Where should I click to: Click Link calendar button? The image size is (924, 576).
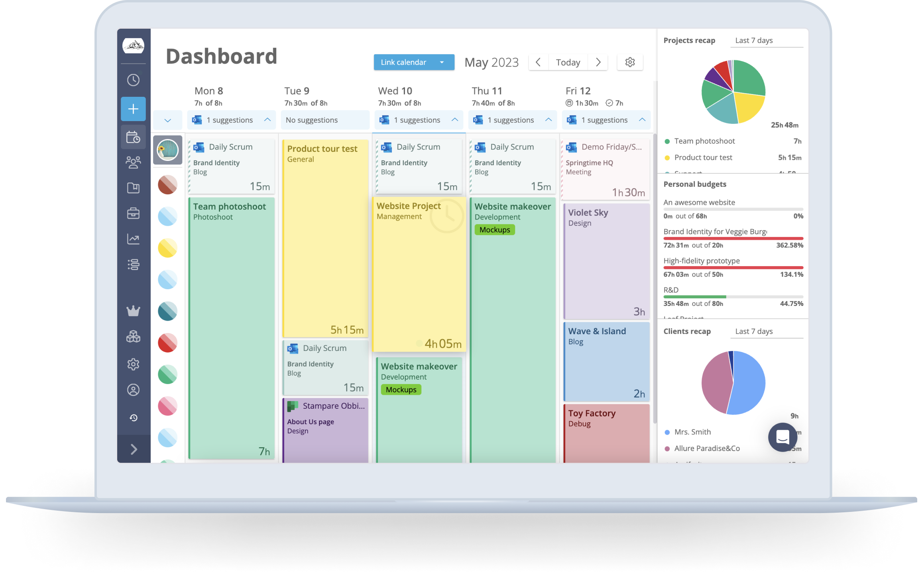click(410, 62)
